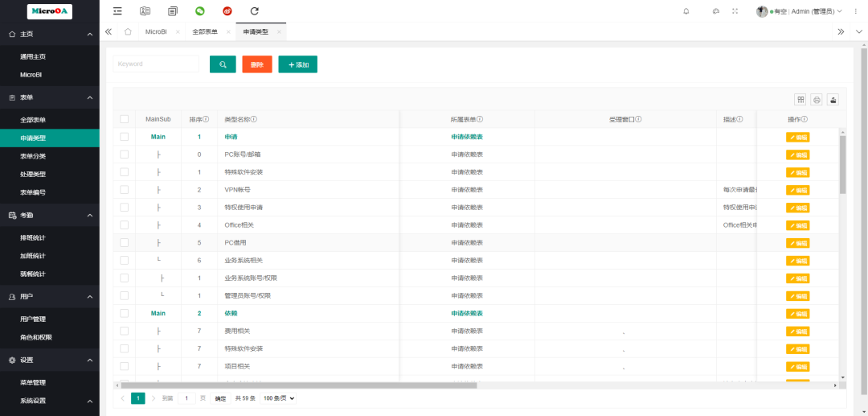Click the home icon in tab bar

pos(128,31)
